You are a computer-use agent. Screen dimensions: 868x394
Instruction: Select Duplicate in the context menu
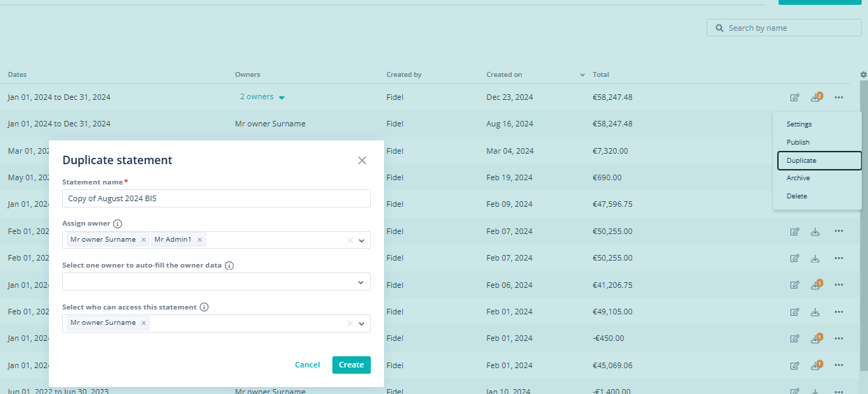click(x=819, y=161)
